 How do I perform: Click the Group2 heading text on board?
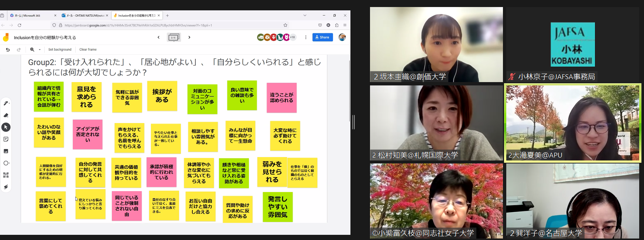point(175,67)
